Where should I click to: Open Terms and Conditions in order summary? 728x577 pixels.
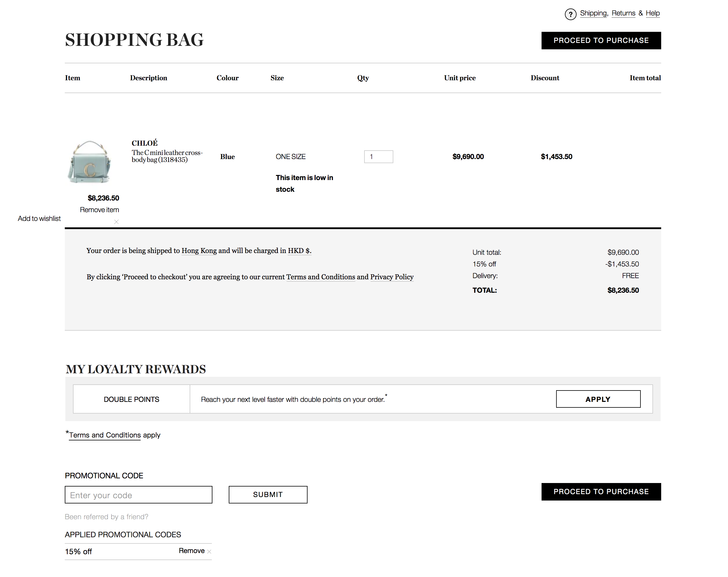[320, 277]
